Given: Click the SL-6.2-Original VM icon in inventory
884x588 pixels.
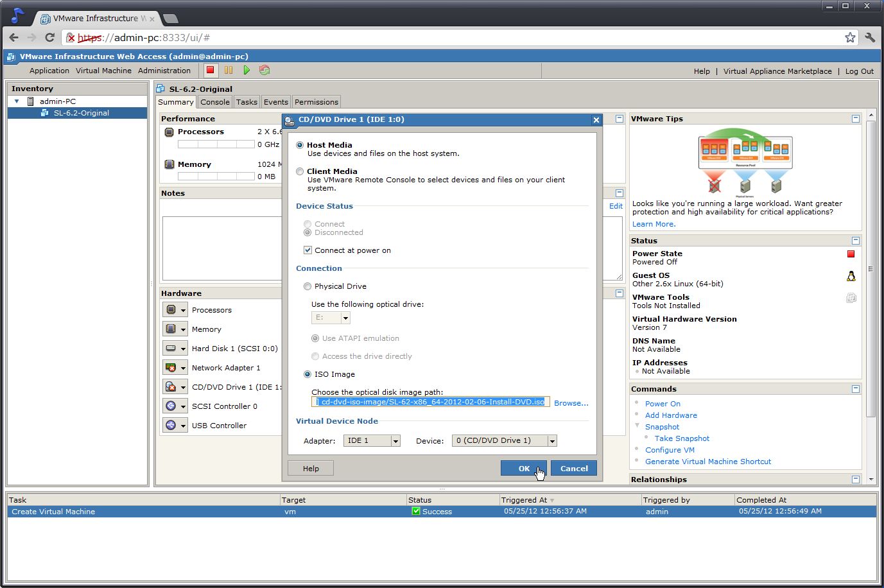Looking at the screenshot, I should coord(44,113).
